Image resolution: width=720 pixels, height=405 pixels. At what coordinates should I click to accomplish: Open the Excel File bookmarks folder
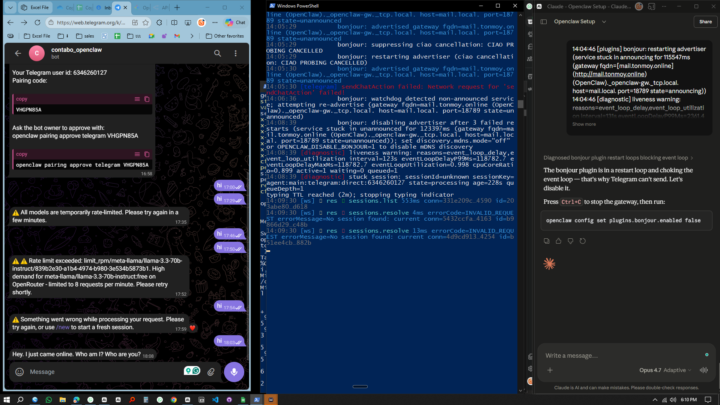coord(37,36)
